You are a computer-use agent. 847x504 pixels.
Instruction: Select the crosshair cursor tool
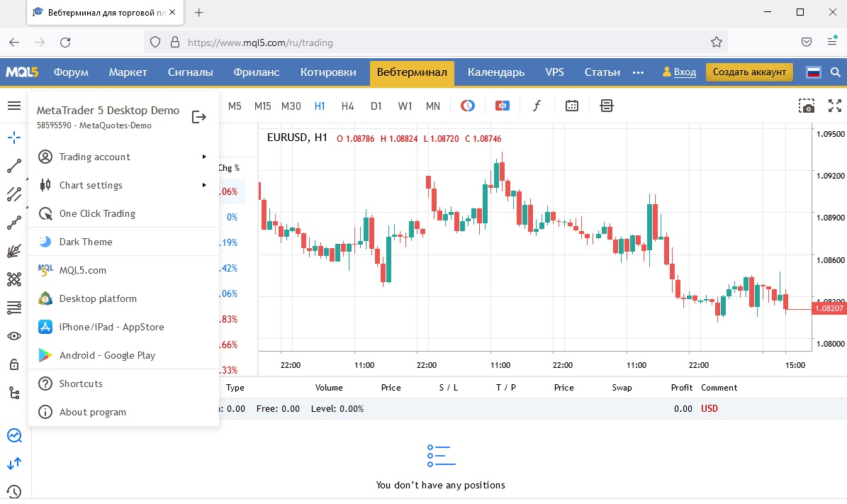click(x=14, y=138)
